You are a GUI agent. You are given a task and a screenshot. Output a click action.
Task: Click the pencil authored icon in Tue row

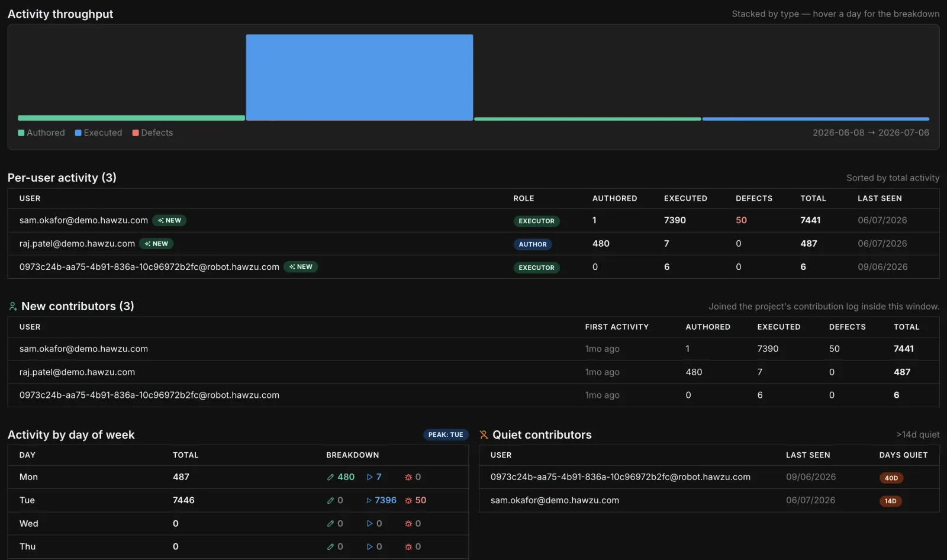pyautogui.click(x=331, y=501)
